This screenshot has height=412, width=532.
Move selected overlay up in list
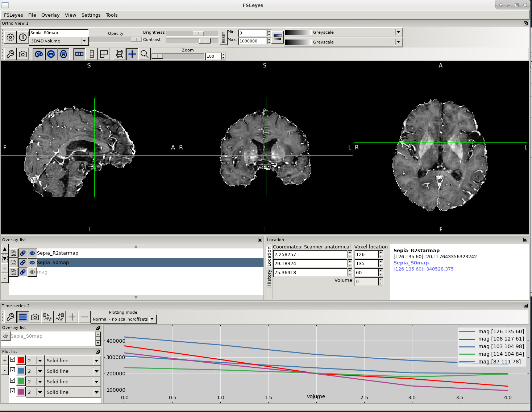(5, 249)
